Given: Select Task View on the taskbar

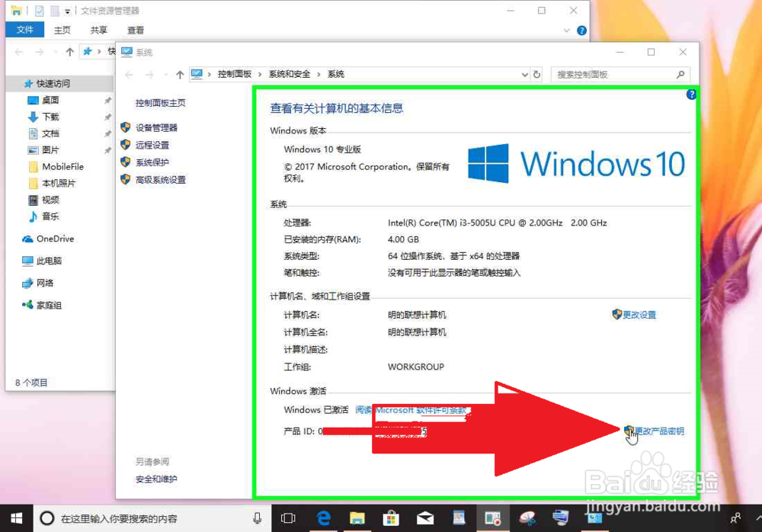Looking at the screenshot, I should tap(287, 518).
